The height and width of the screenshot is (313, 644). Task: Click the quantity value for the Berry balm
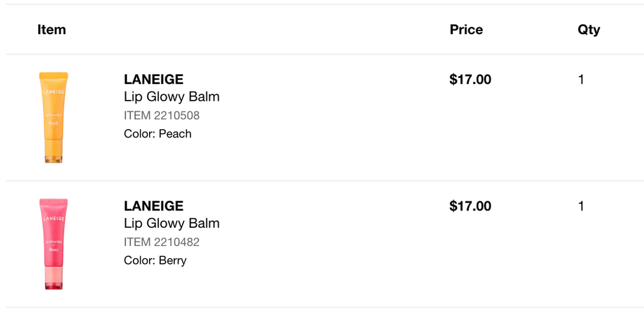pyautogui.click(x=581, y=206)
